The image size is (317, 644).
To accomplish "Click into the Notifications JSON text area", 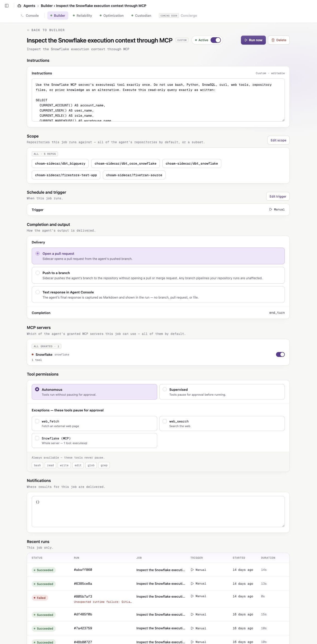I will pyautogui.click(x=158, y=511).
